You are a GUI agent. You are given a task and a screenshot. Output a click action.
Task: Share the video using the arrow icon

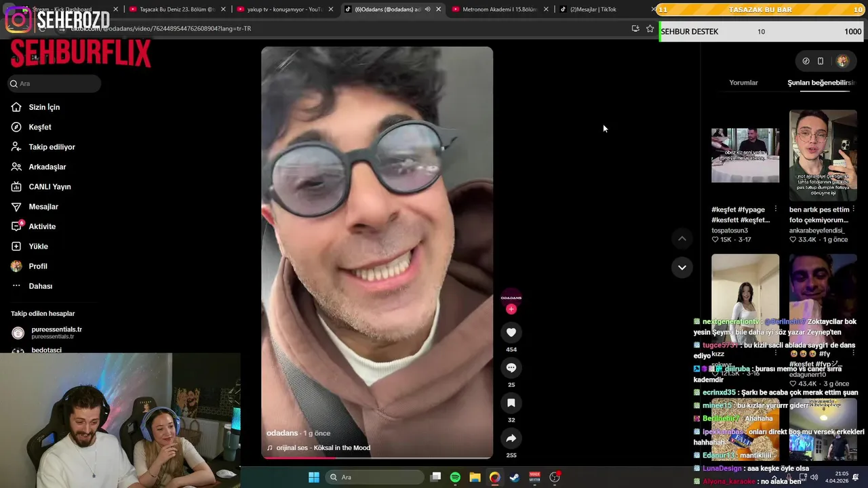511,438
